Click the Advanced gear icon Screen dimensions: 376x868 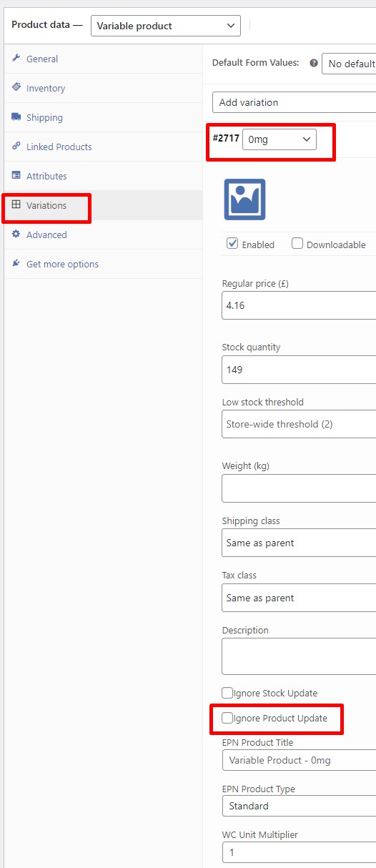tap(16, 234)
